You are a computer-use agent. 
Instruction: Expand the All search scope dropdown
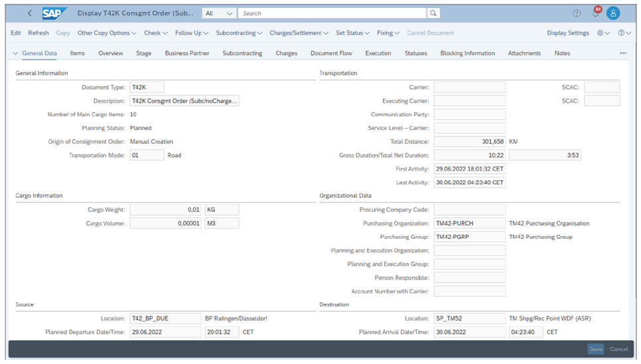pos(219,13)
